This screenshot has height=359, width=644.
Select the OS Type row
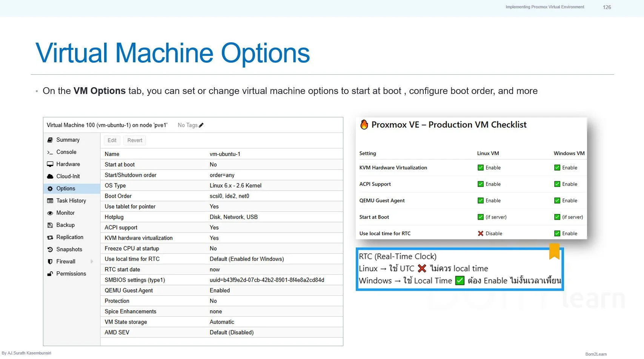click(x=222, y=186)
